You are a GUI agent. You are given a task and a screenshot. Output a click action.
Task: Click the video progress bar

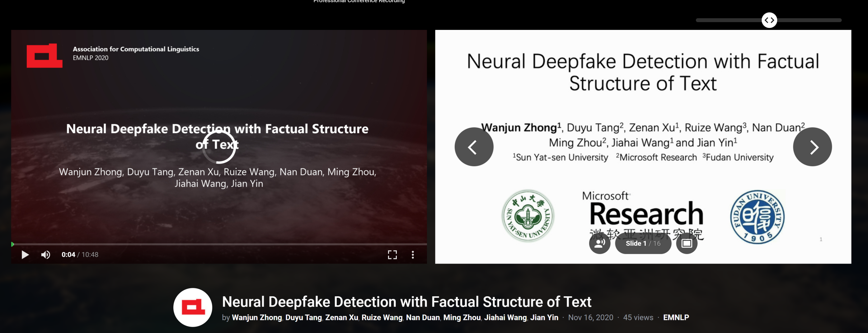219,244
